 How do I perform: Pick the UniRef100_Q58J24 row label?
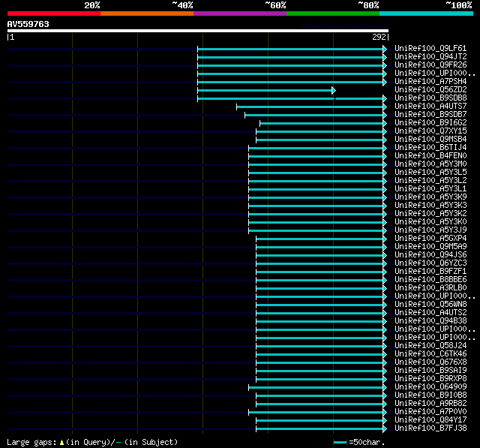(430, 346)
